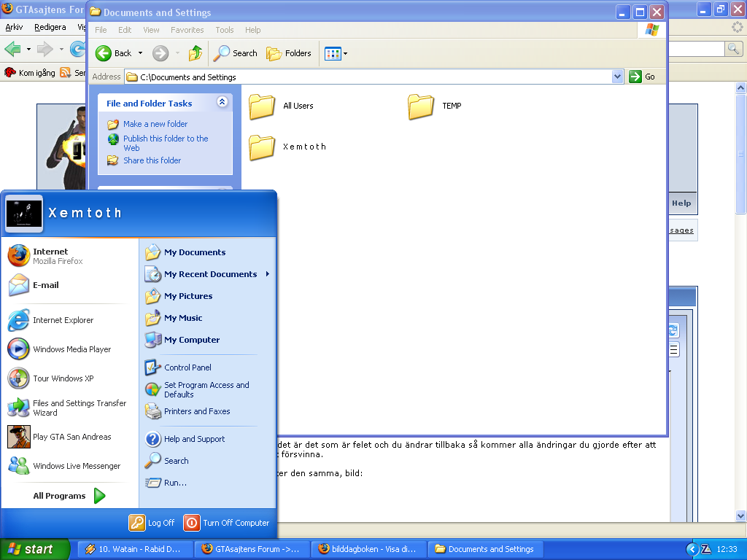747x560 pixels.
Task: Open Set Program Access and Defaults
Action: pyautogui.click(x=208, y=389)
